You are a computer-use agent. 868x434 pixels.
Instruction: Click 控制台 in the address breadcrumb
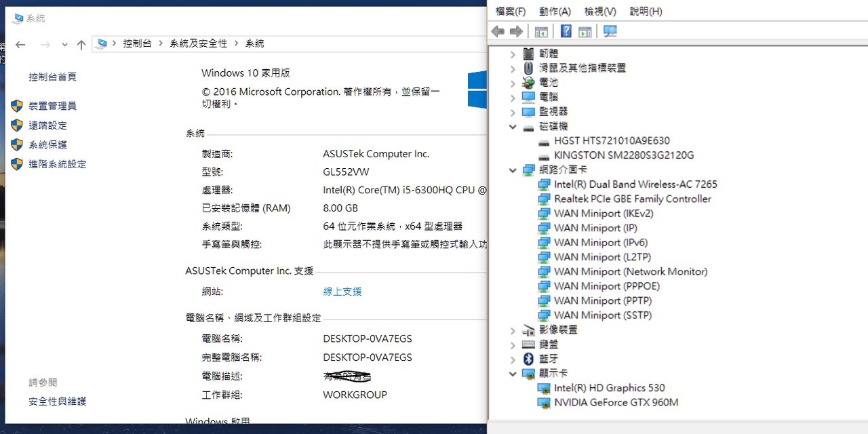click(x=137, y=43)
